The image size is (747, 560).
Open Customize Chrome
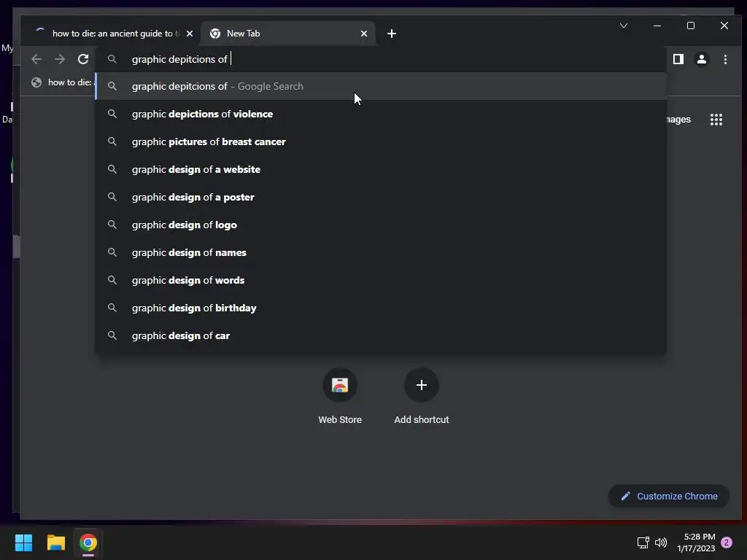click(x=669, y=496)
